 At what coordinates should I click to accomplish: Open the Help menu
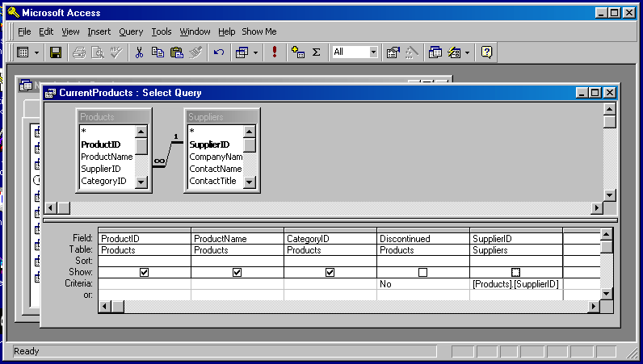tap(226, 31)
